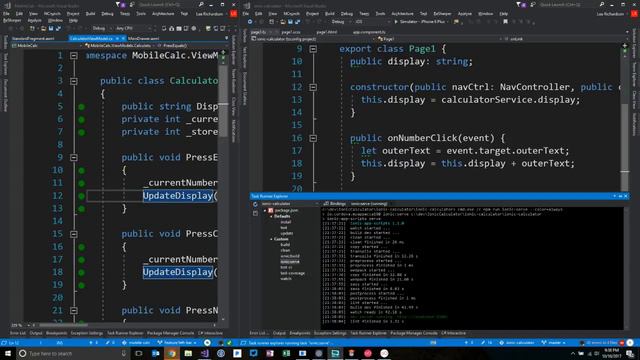Open Breakpoints tab in left window bottom
Image resolution: width=640 pixels, height=360 pixels.
56,333
